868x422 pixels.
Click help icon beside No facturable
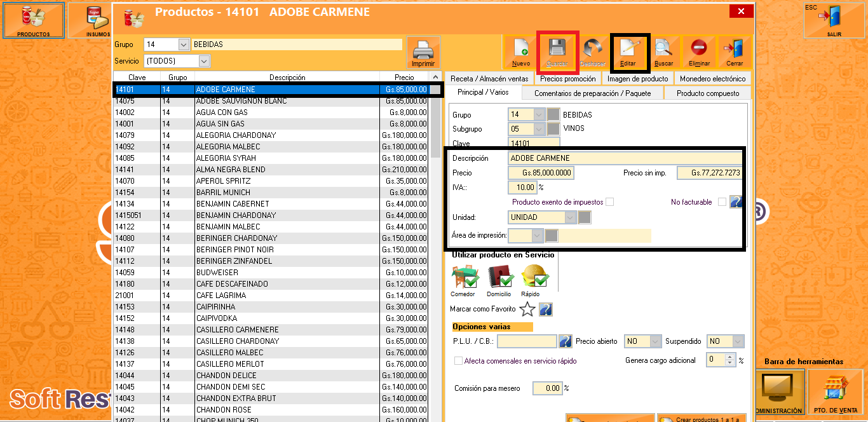[x=735, y=202]
